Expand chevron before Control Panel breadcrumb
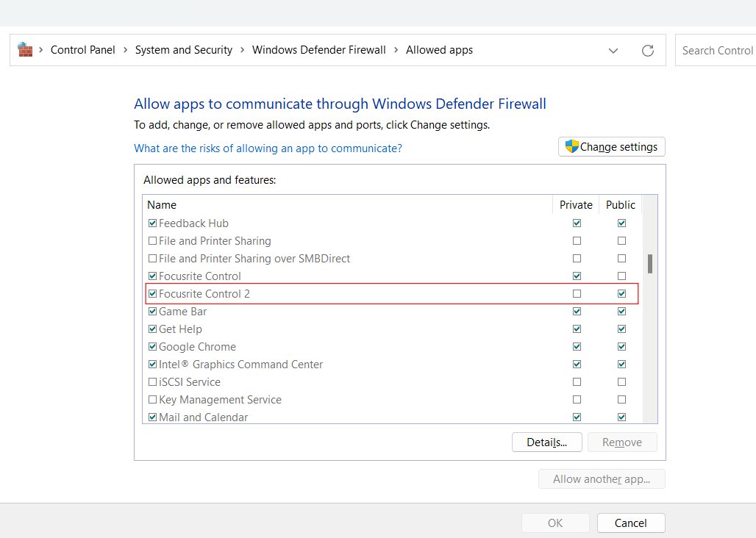This screenshot has height=538, width=756. click(41, 50)
